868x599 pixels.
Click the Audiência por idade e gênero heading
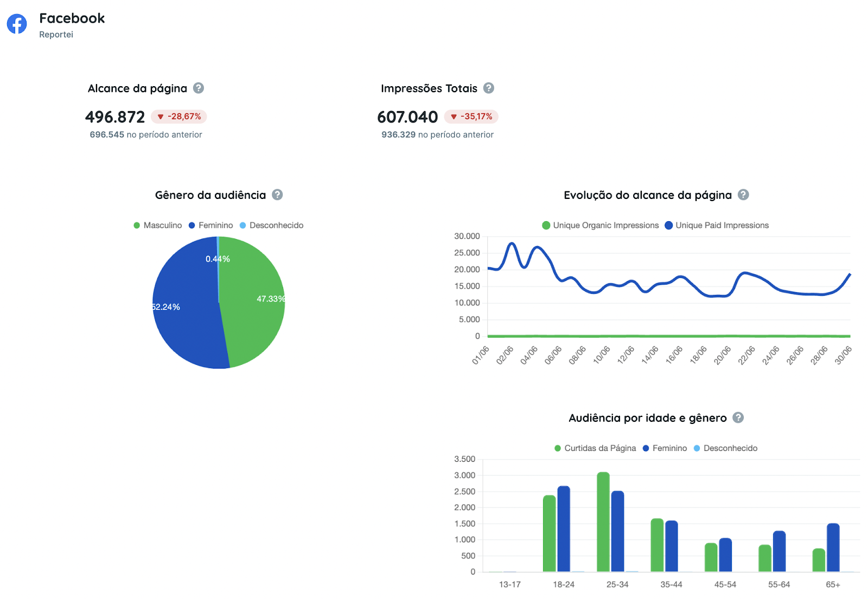tap(648, 418)
